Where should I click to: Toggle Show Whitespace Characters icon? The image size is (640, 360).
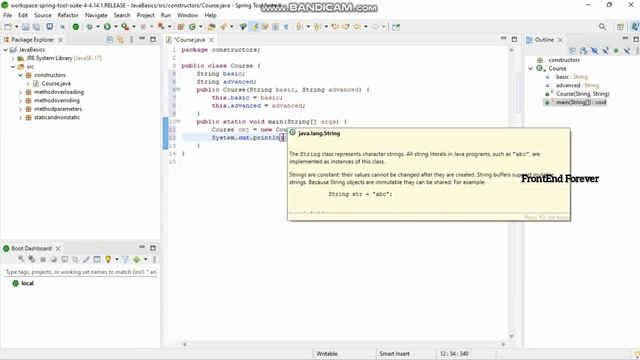pos(286,27)
